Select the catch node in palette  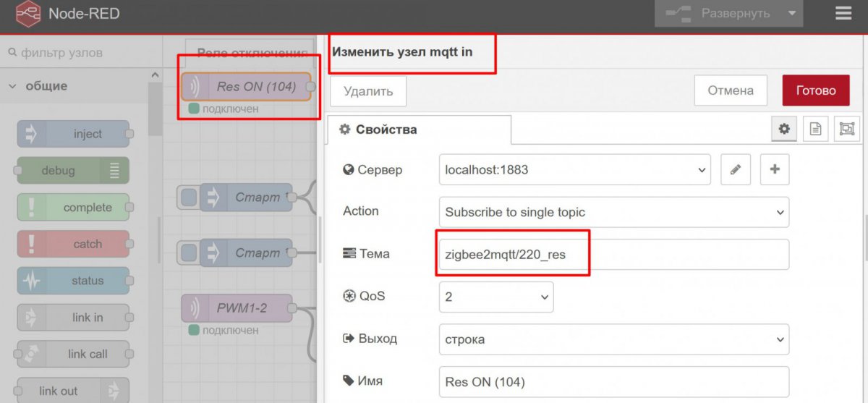click(73, 244)
